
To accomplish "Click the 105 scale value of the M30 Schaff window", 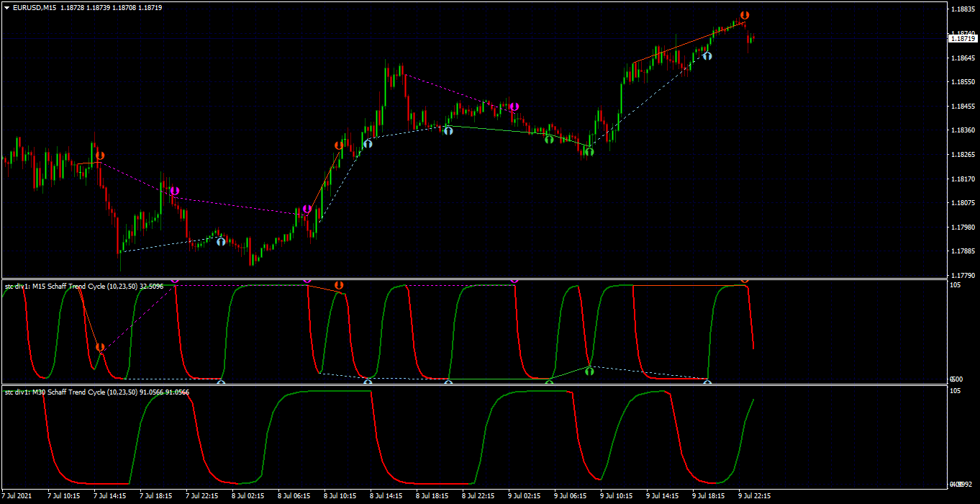I will pos(956,392).
